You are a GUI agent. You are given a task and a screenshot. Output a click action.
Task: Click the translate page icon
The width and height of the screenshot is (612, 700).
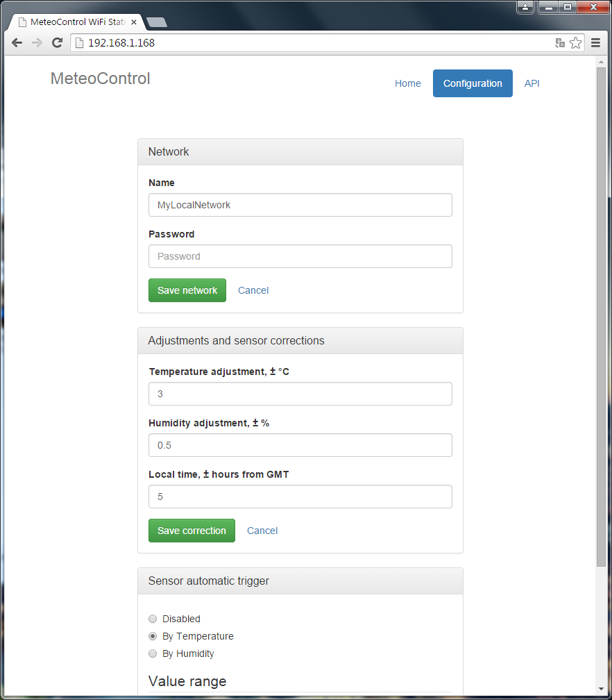560,43
